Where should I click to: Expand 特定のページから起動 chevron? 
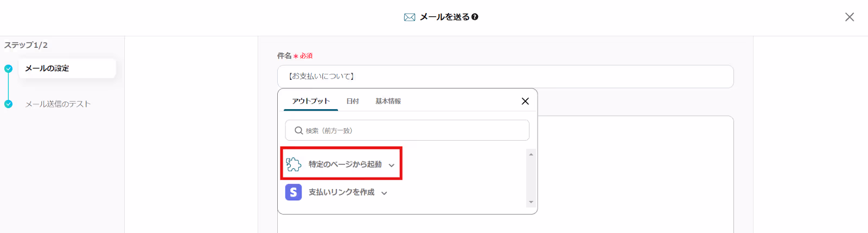(392, 165)
